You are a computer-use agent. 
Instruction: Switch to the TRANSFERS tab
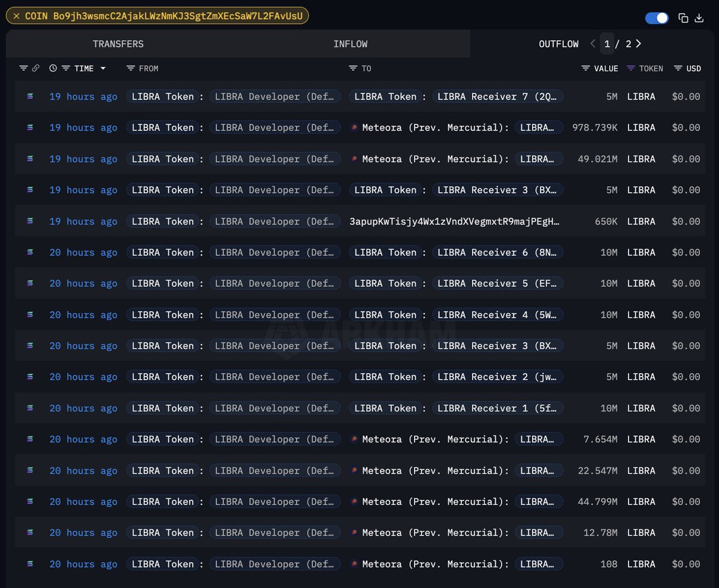pyautogui.click(x=118, y=44)
